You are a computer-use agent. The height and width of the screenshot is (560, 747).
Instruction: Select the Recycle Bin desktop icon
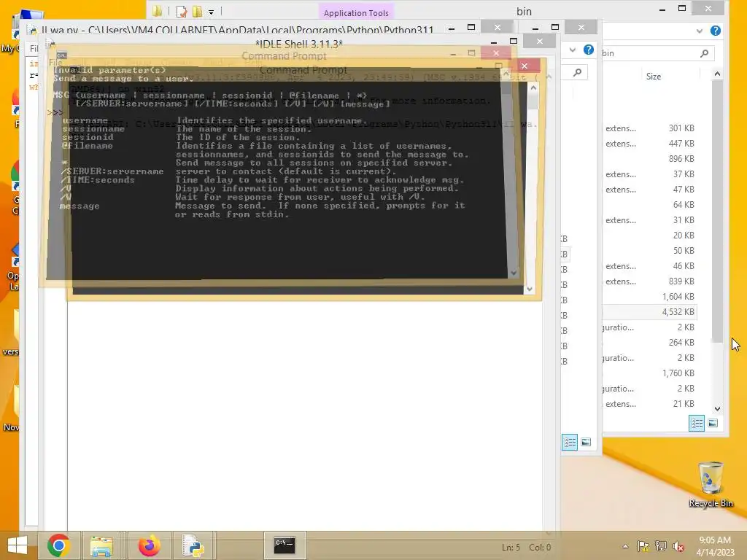711,484
